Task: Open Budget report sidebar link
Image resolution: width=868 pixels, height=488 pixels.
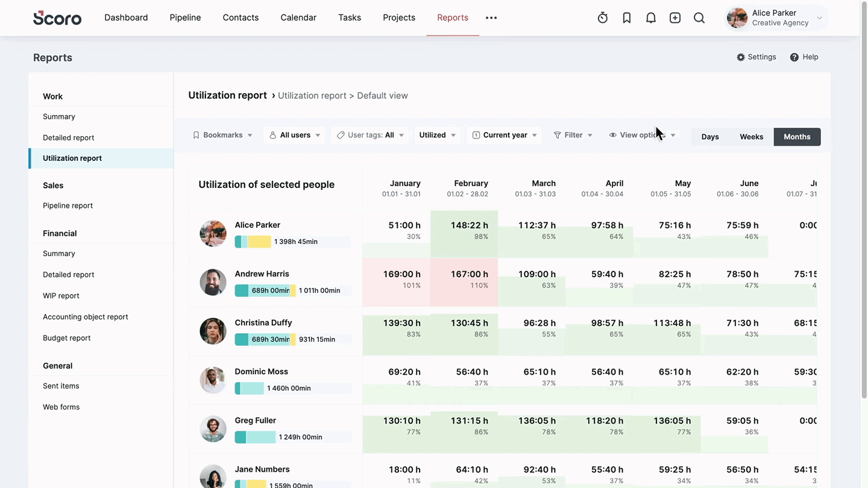Action: coord(66,338)
